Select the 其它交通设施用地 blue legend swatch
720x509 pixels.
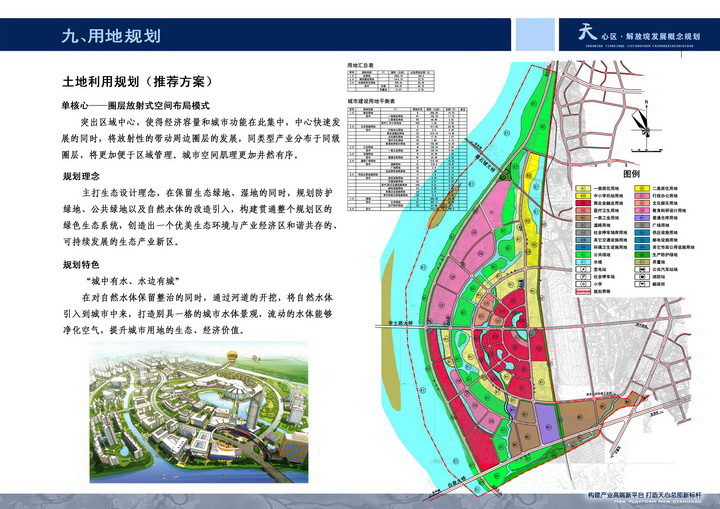583,240
